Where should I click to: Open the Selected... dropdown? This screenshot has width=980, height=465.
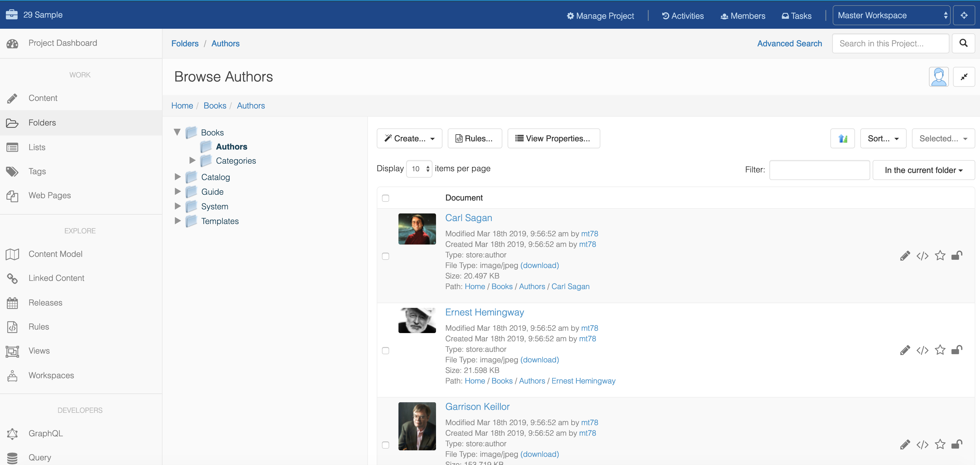click(x=943, y=138)
